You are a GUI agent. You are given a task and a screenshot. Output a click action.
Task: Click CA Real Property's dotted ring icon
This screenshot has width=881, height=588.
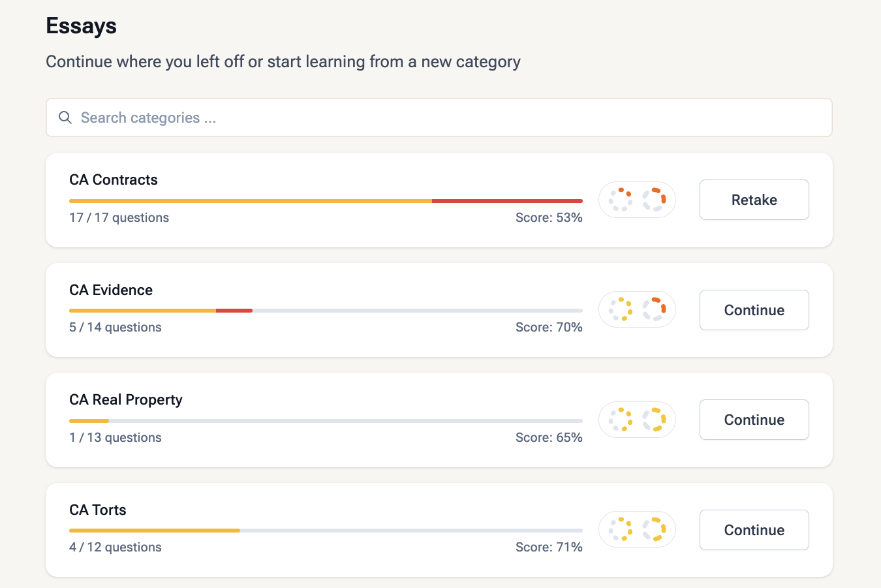(x=621, y=420)
